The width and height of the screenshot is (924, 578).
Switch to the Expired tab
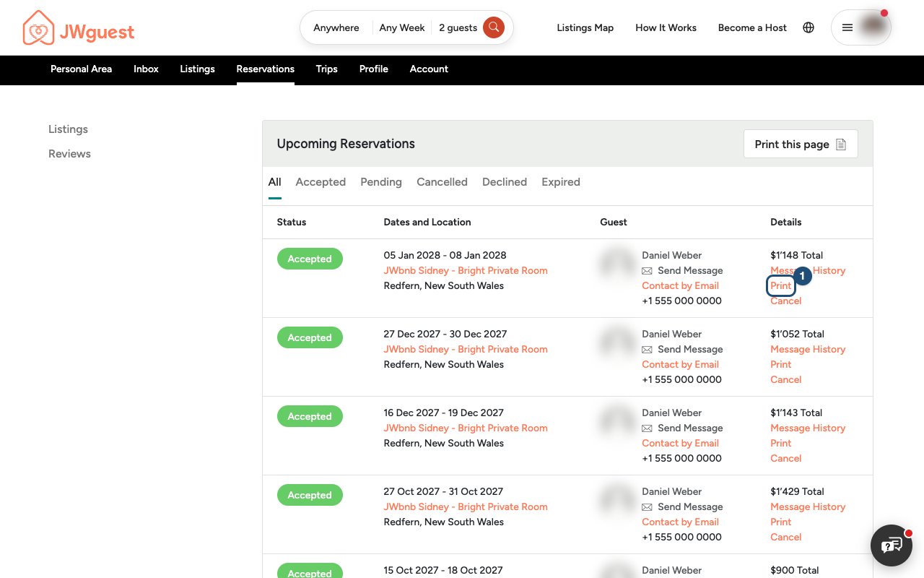561,182
